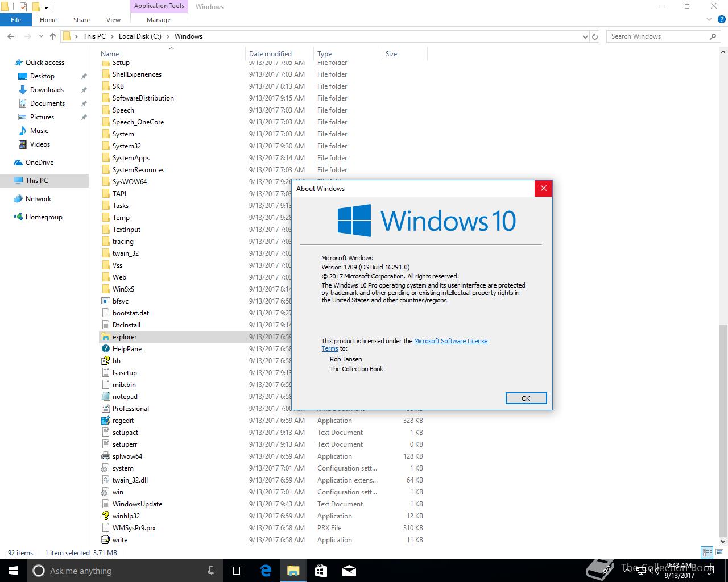Open Network in navigation pane

pyautogui.click(x=38, y=199)
